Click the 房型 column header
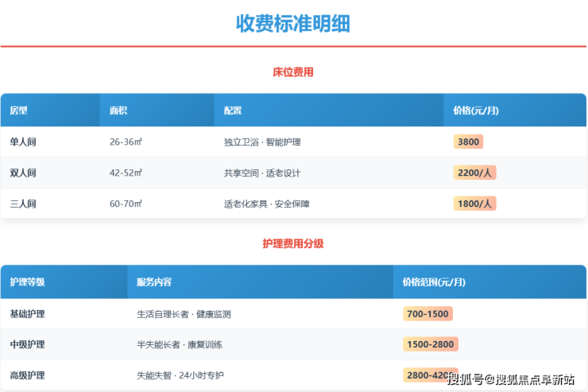This screenshot has height=392, width=588. 18,111
